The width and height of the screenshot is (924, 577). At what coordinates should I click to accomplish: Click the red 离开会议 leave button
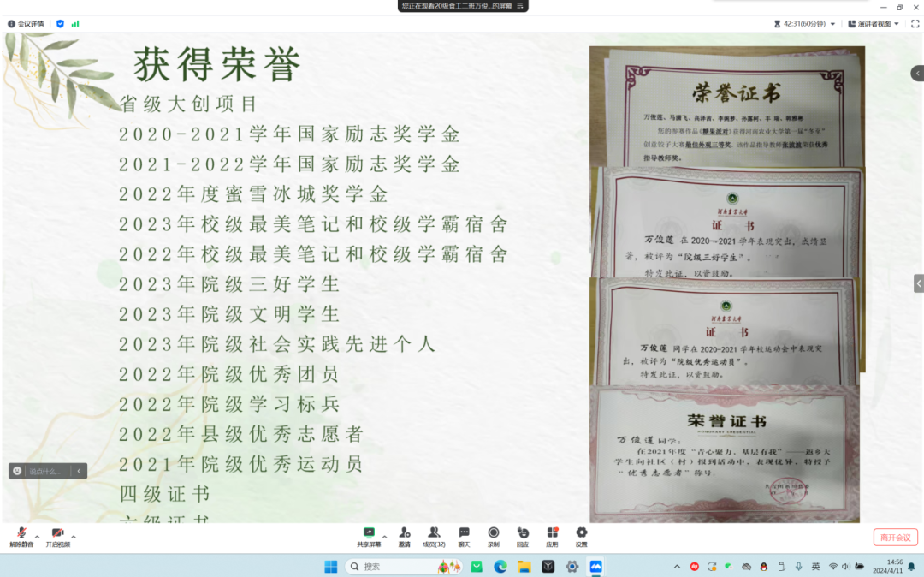click(895, 538)
